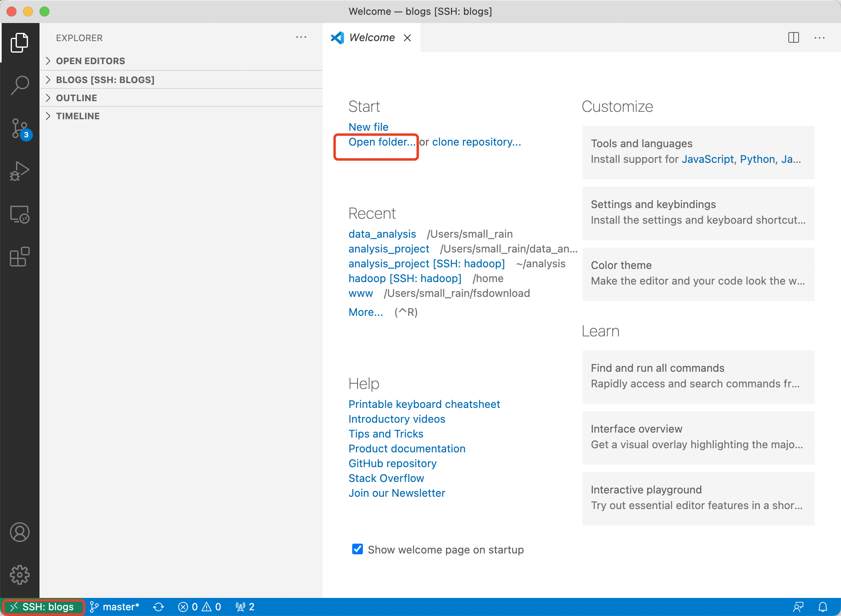
Task: Open Explorer views and more actions menu
Action: pyautogui.click(x=301, y=37)
